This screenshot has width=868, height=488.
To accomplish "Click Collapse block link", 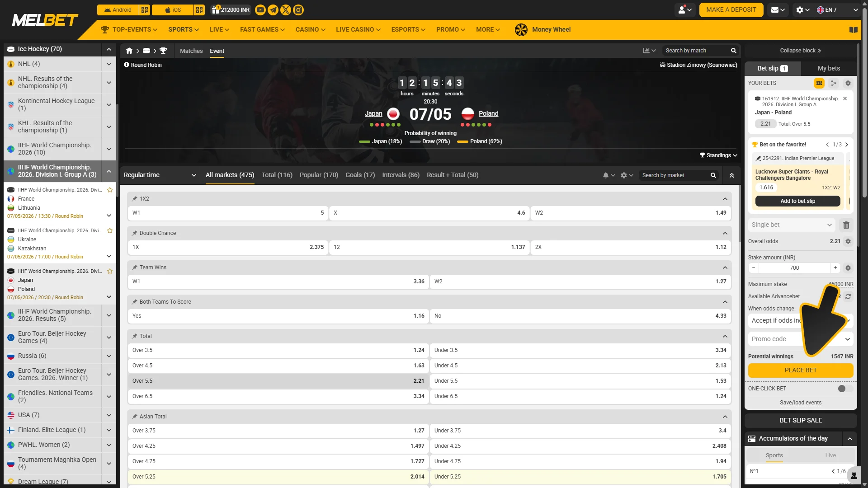I will tap(800, 51).
